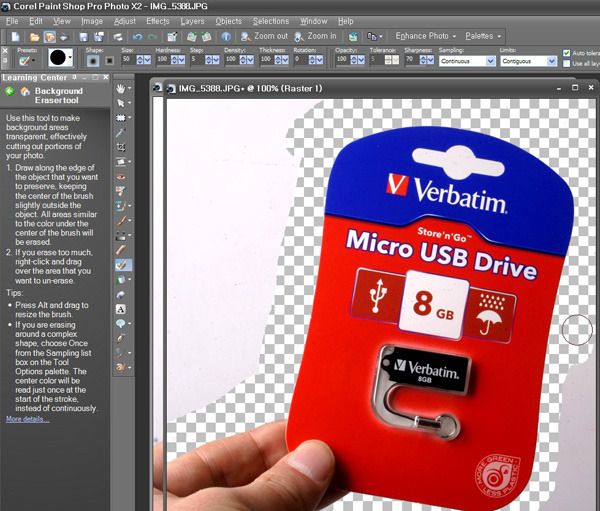This screenshot has width=600, height=511.
Task: Select the Pen tool
Action: point(121,338)
